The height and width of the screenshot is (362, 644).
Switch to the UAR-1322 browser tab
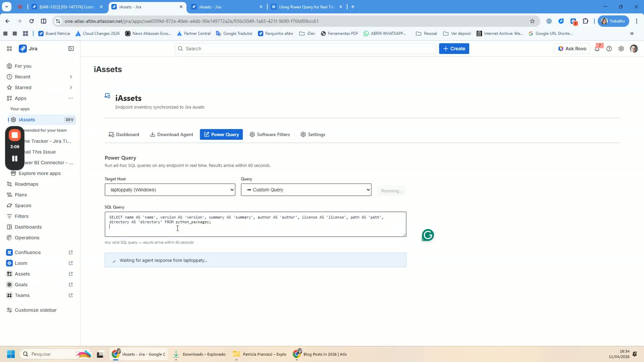click(67, 7)
